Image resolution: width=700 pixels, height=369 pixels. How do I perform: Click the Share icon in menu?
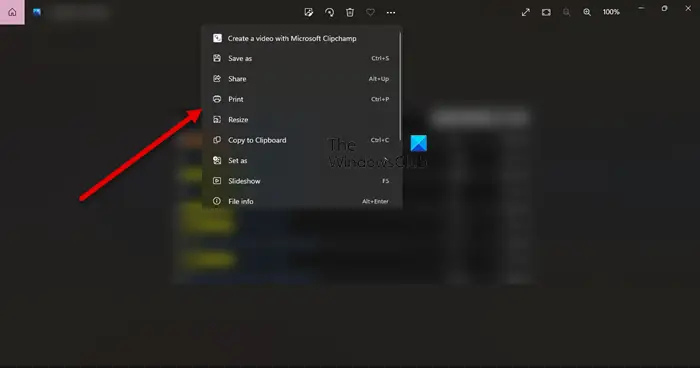tap(217, 79)
